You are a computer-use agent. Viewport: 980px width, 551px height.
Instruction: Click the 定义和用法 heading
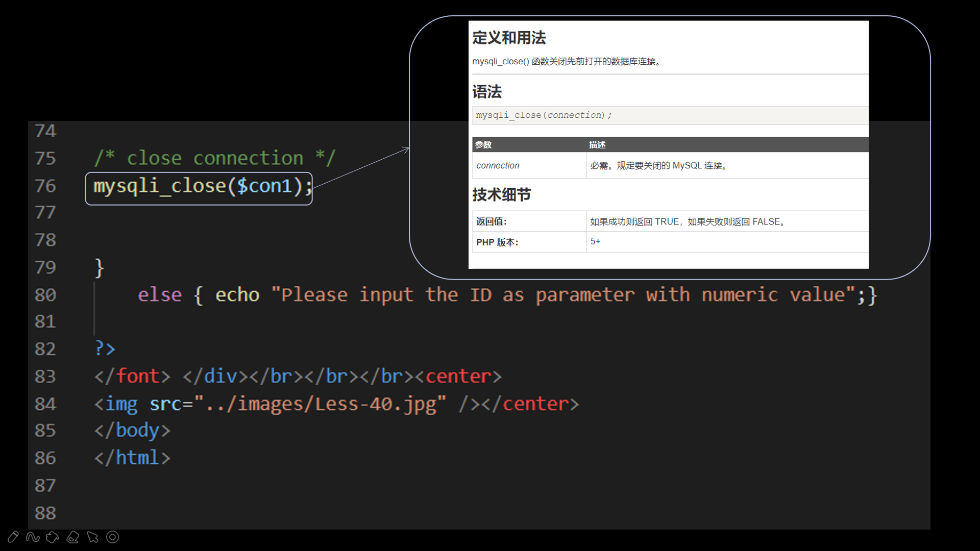click(x=509, y=38)
